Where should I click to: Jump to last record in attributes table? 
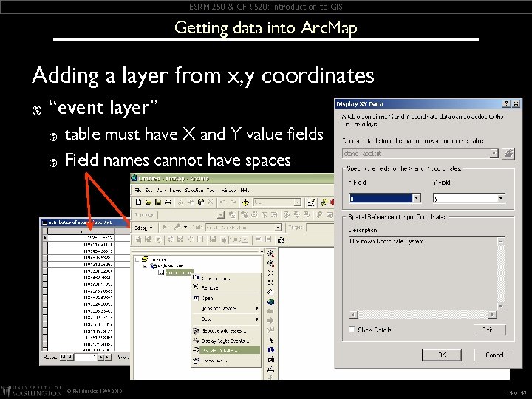(x=108, y=358)
